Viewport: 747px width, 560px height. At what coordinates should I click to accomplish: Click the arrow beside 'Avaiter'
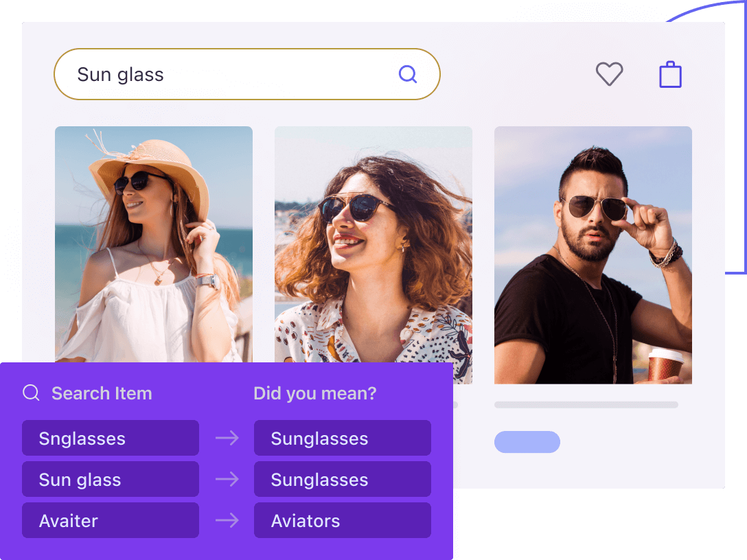tap(227, 520)
